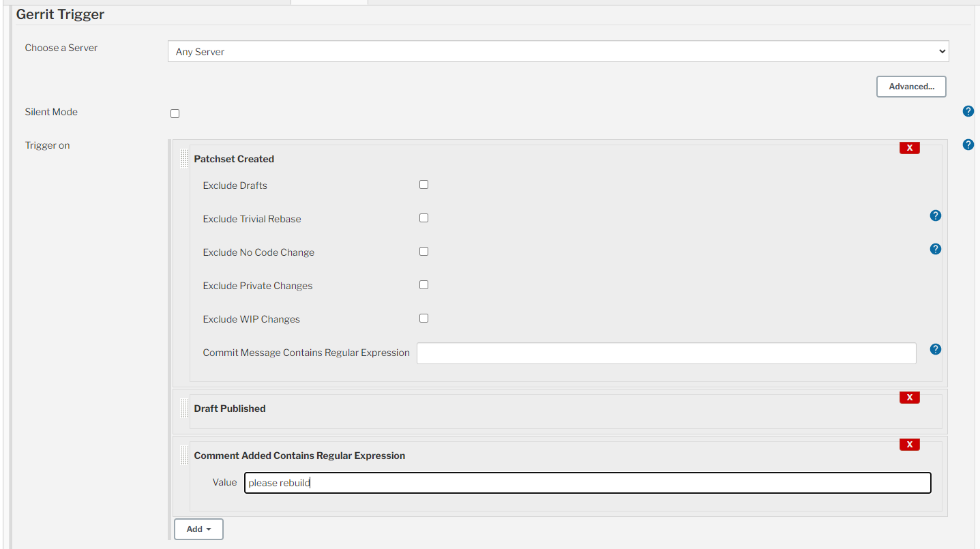Screen dimensions: 980x549
Task: Click the Exclude Drafts label
Action: pyautogui.click(x=235, y=186)
